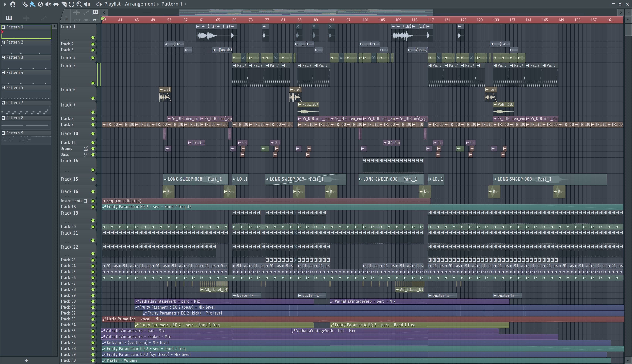The image size is (632, 364).
Task: Add a new track clip with plus button
Action: (x=66, y=19)
